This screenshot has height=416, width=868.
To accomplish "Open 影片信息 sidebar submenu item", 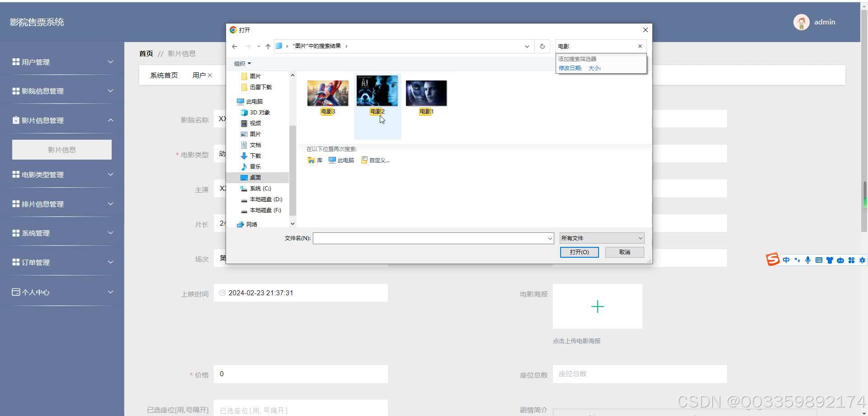I will tap(62, 150).
